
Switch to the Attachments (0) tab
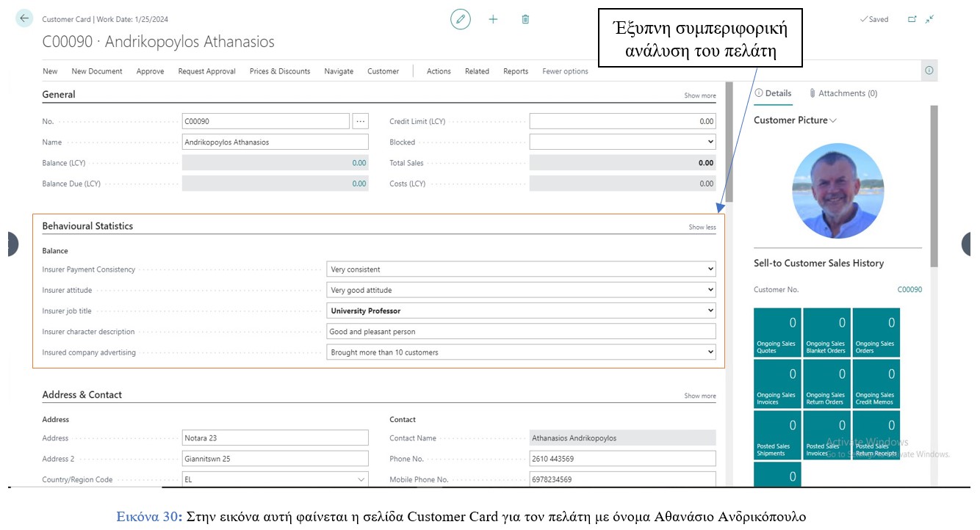click(x=843, y=93)
